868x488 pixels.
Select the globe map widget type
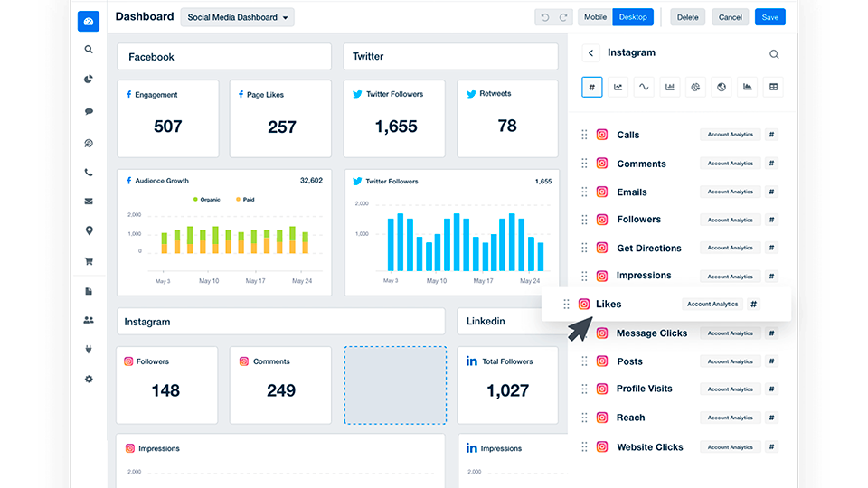pyautogui.click(x=722, y=87)
